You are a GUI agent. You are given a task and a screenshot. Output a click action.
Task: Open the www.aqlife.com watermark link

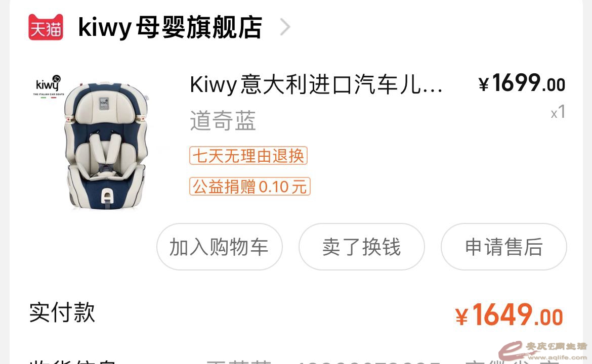click(x=557, y=357)
